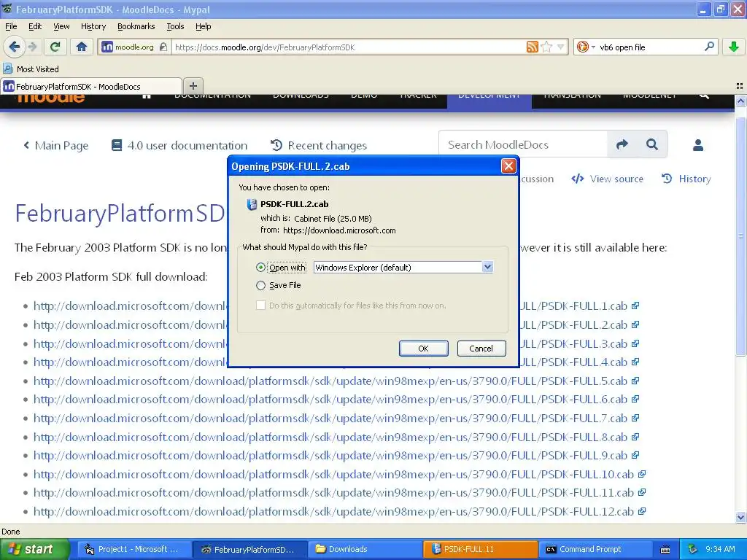Open the Downloads green arrow icon
This screenshot has width=747, height=560.
734,47
